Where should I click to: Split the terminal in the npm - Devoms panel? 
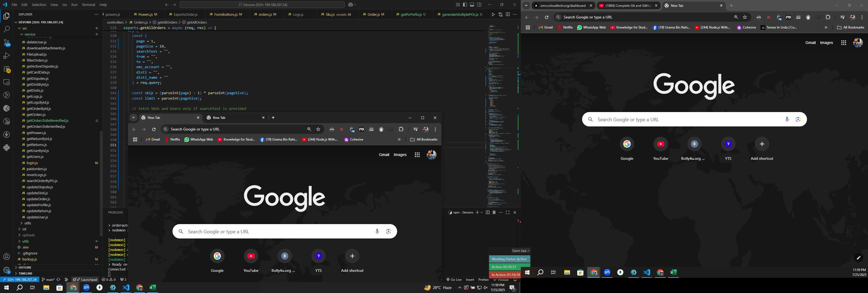click(x=488, y=212)
